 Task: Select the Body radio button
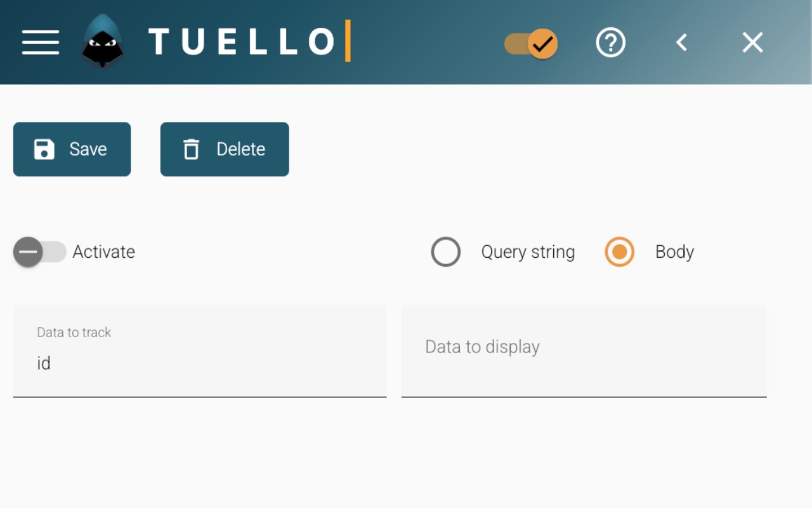pos(619,252)
